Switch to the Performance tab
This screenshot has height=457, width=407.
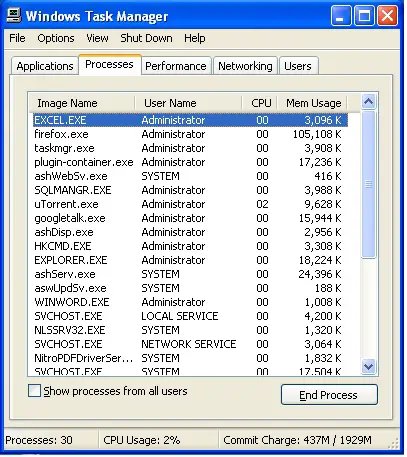click(x=176, y=66)
